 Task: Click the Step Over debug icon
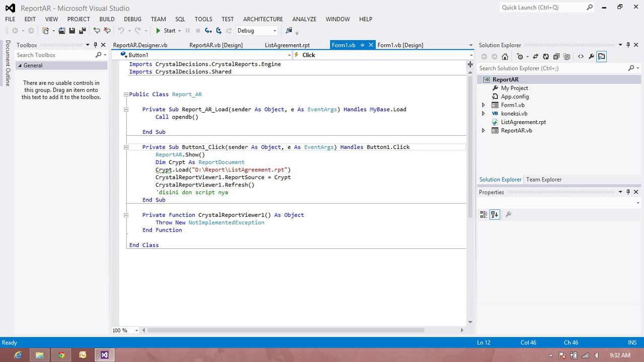tap(219, 31)
